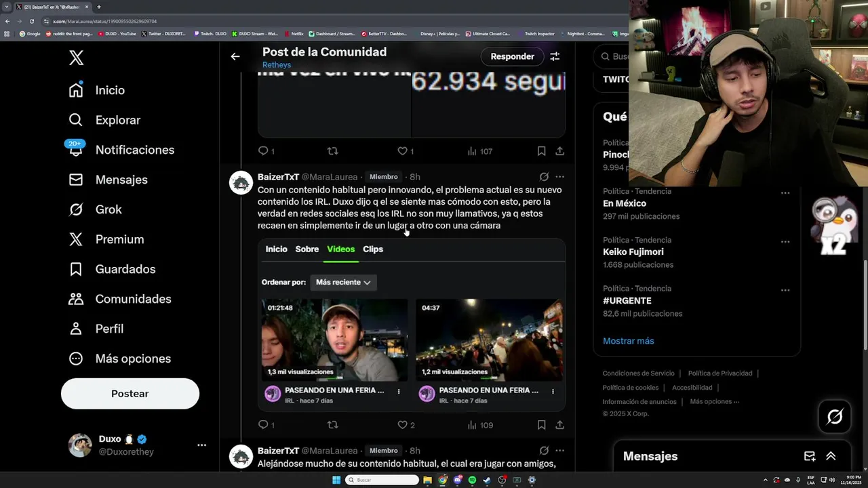Open a new browser tab
This screenshot has height=488, width=868.
[99, 7]
